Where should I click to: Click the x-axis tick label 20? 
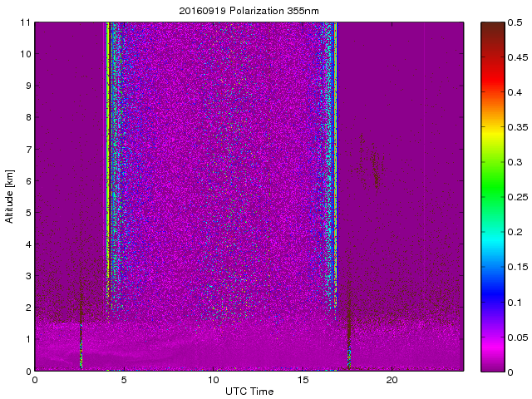[x=392, y=380]
